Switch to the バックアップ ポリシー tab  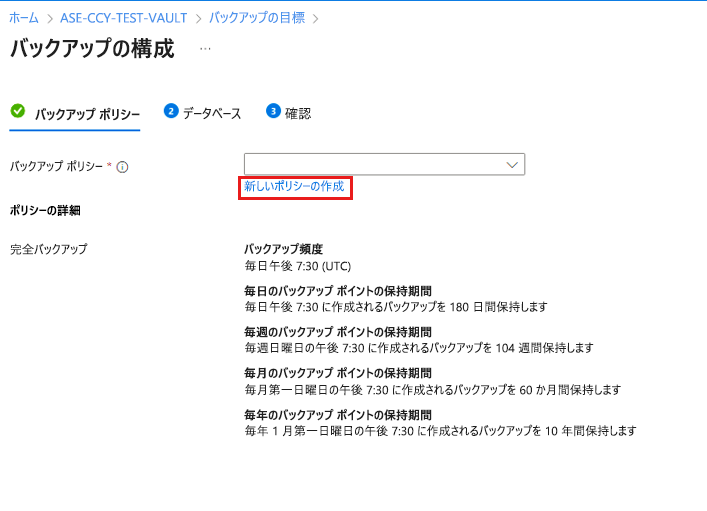click(x=87, y=114)
